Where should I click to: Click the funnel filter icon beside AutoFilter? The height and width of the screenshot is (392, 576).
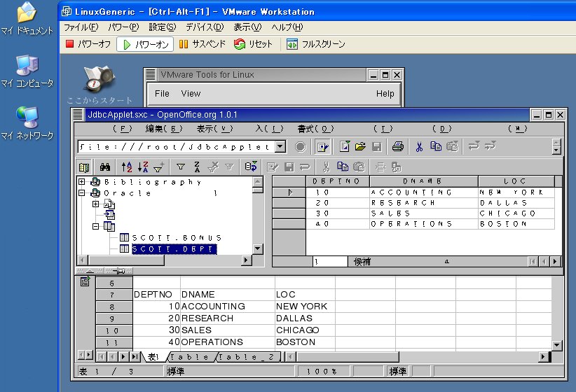tap(180, 167)
